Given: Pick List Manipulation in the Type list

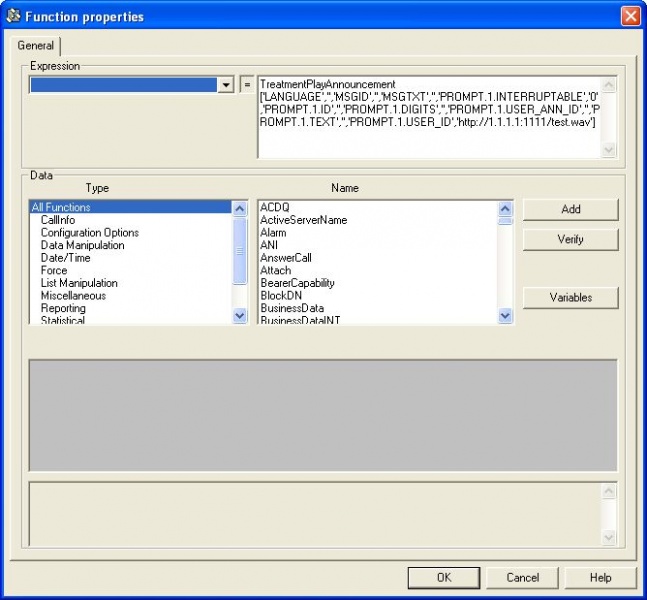Looking at the screenshot, I should tap(78, 283).
